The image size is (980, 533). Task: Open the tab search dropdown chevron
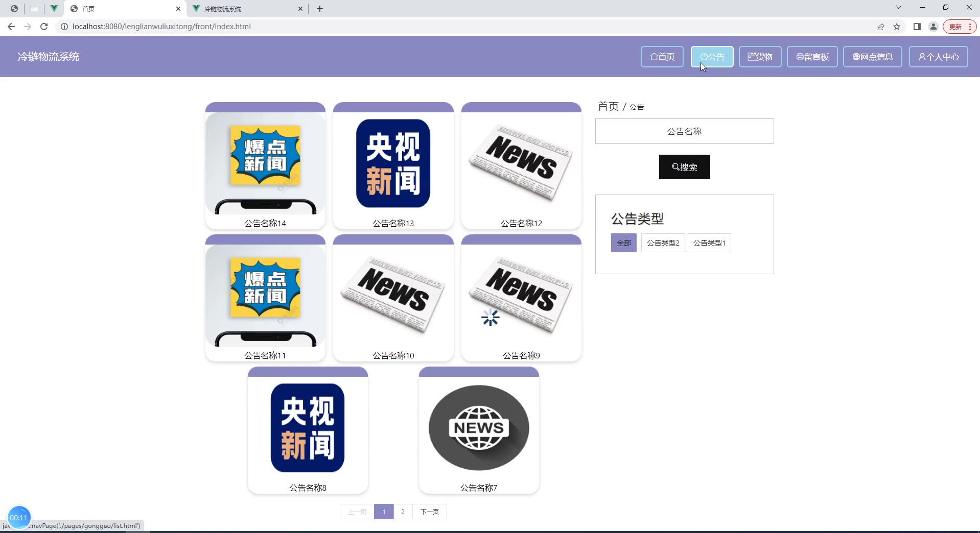point(899,8)
